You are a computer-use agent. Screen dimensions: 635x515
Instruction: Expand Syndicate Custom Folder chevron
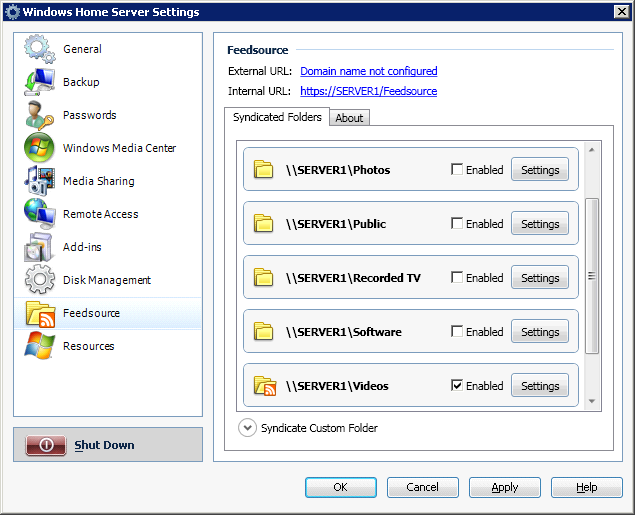(x=247, y=428)
